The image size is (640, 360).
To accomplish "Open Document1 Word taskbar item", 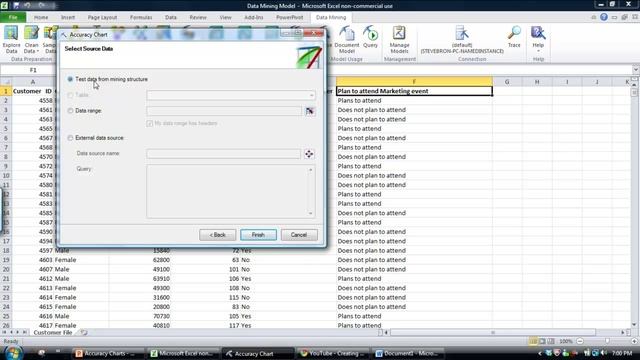I will pyautogui.click(x=408, y=353).
